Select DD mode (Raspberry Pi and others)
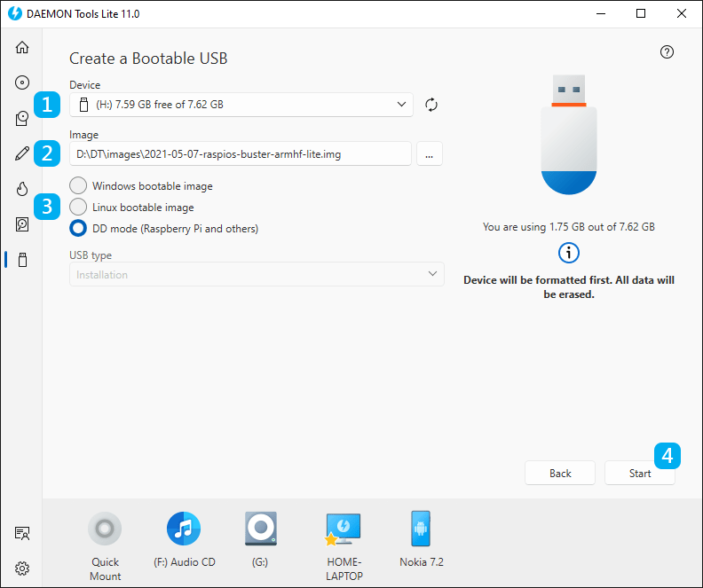 (x=163, y=229)
